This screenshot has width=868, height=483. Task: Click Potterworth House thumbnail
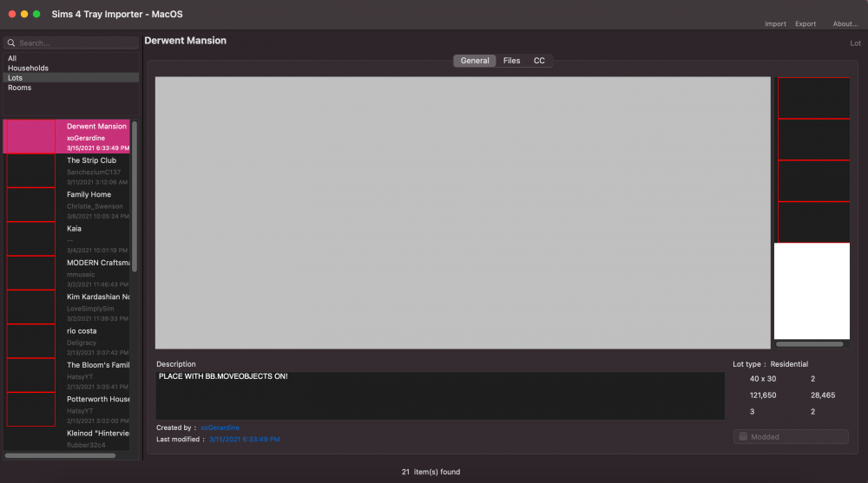point(31,409)
